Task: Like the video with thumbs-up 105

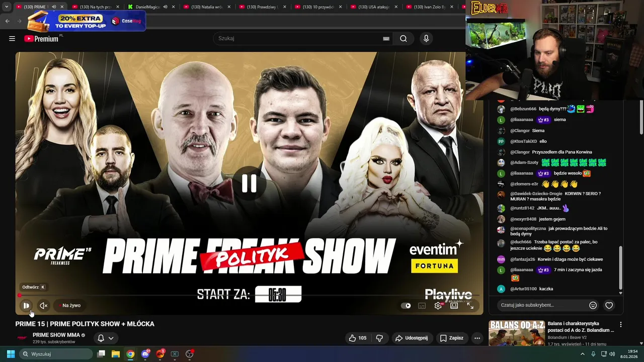Action: coord(358,338)
